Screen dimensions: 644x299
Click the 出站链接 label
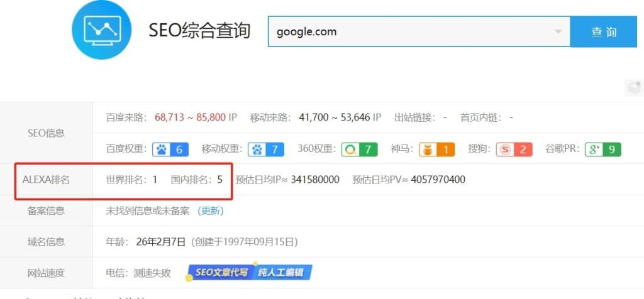tap(414, 117)
